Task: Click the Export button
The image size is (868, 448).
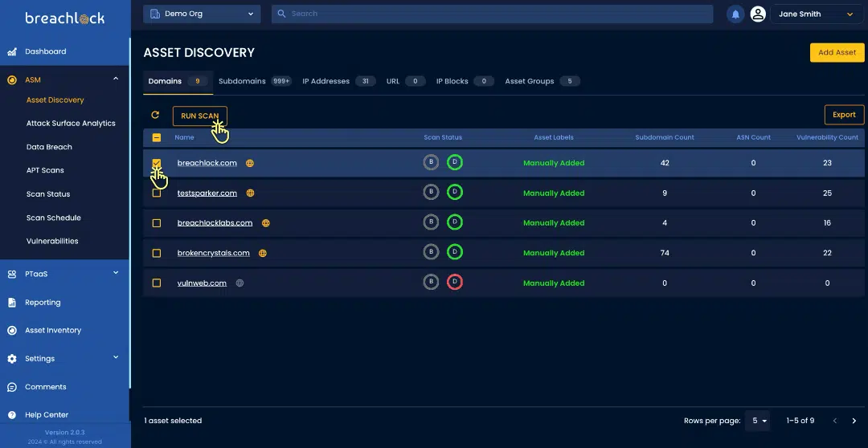Action: tap(844, 115)
